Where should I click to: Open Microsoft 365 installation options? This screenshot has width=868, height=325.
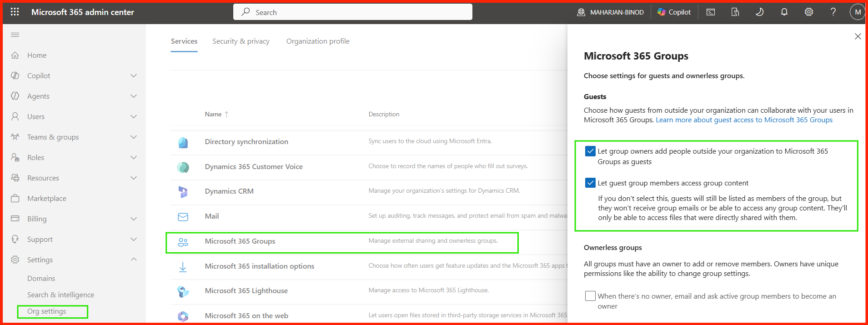click(260, 266)
